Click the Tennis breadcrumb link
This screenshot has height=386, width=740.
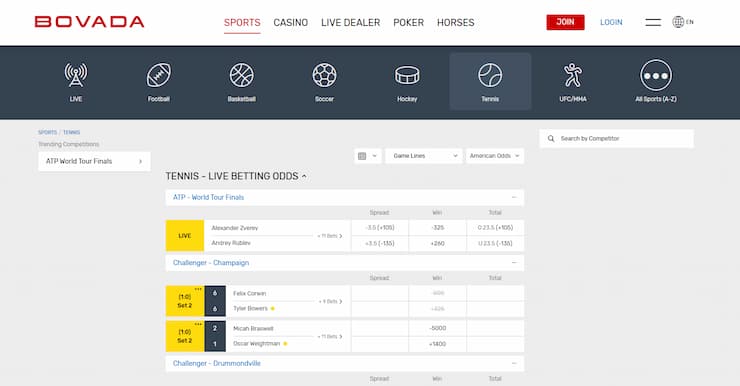pyautogui.click(x=72, y=132)
